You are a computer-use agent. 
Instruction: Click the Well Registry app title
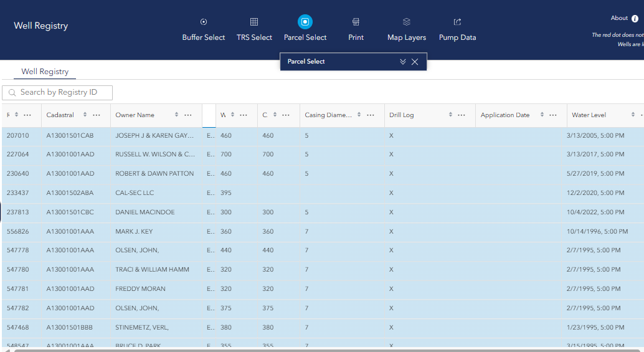point(41,26)
